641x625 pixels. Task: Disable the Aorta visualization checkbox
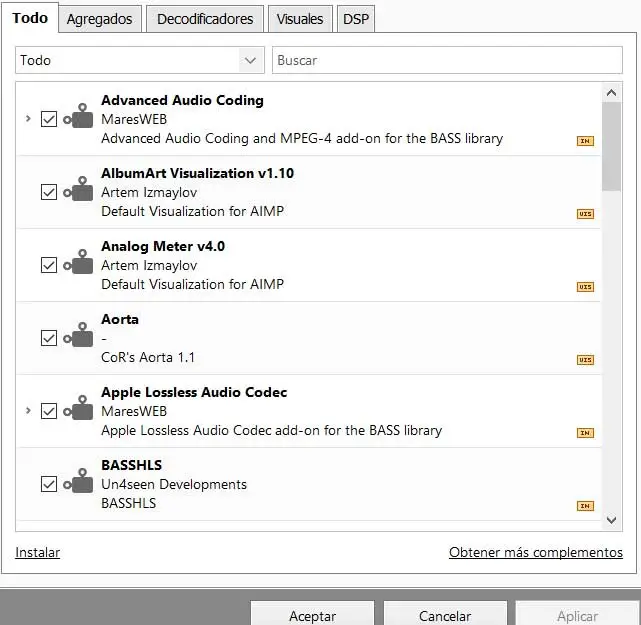49,338
